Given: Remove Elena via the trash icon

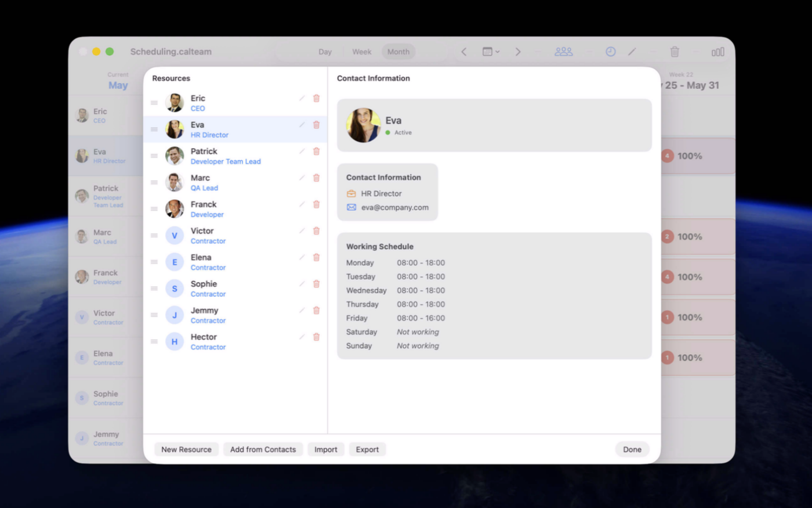Looking at the screenshot, I should [316, 257].
